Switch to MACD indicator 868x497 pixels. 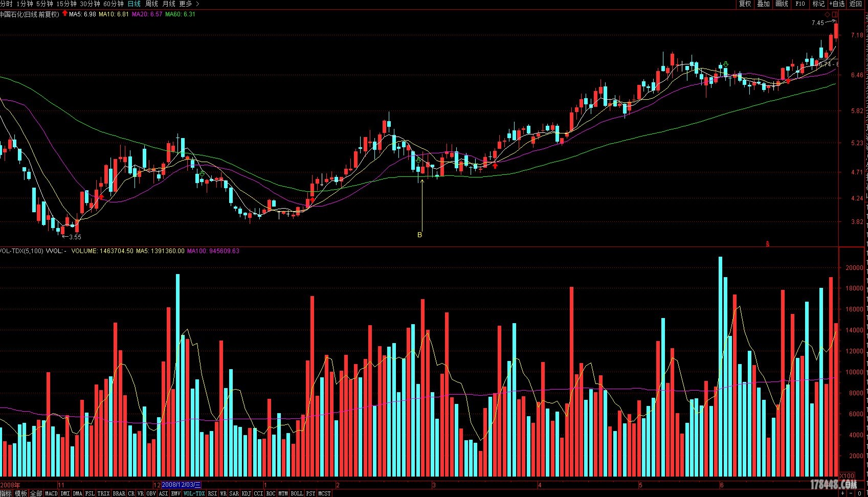pyautogui.click(x=51, y=493)
